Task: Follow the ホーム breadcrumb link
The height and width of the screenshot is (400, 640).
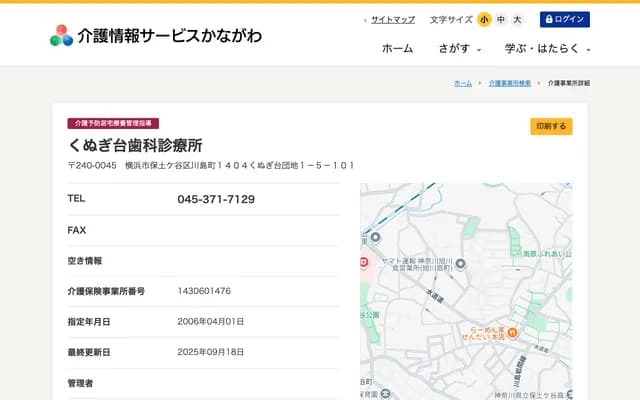Action: [x=463, y=83]
